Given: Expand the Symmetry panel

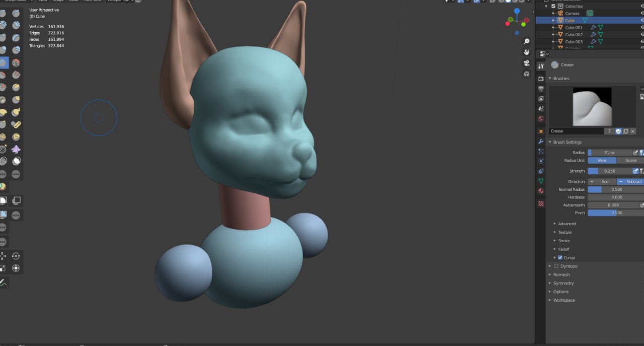Looking at the screenshot, I should click(x=550, y=283).
